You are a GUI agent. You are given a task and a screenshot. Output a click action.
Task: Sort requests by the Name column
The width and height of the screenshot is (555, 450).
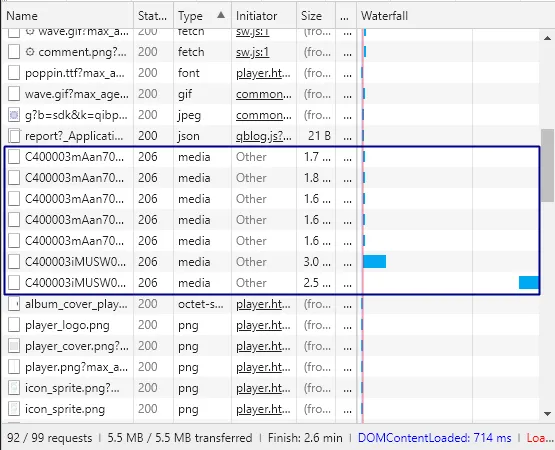click(x=22, y=16)
